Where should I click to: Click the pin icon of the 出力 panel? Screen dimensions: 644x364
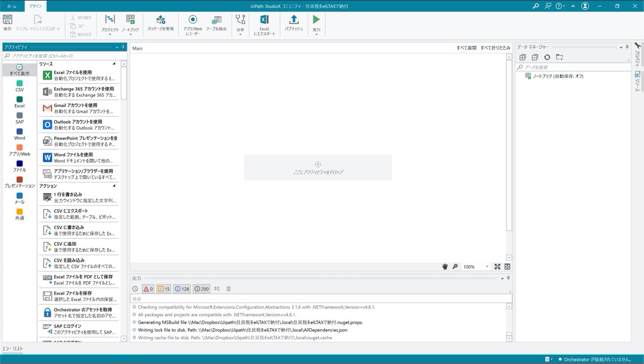tap(508, 278)
